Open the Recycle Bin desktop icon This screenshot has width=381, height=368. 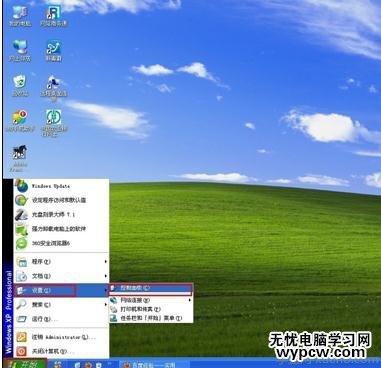tap(19, 85)
